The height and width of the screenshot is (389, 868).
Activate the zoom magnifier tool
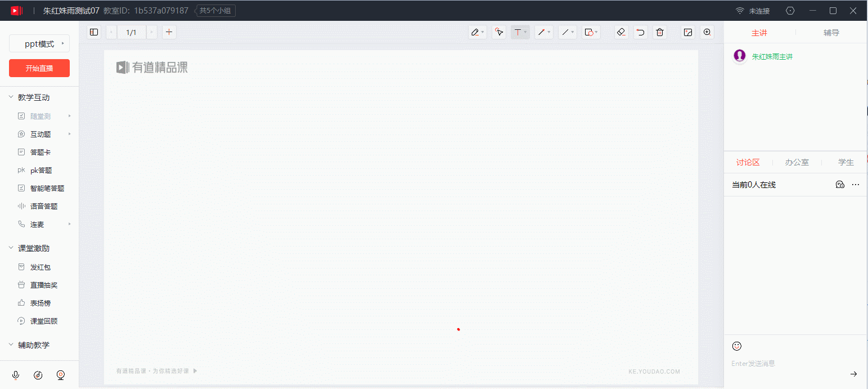coord(707,32)
